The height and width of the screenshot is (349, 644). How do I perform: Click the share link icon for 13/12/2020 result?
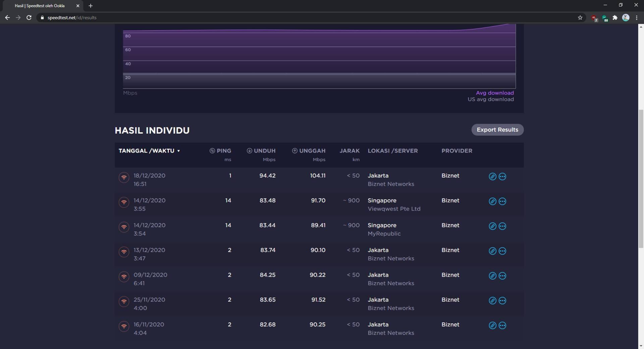click(x=492, y=251)
